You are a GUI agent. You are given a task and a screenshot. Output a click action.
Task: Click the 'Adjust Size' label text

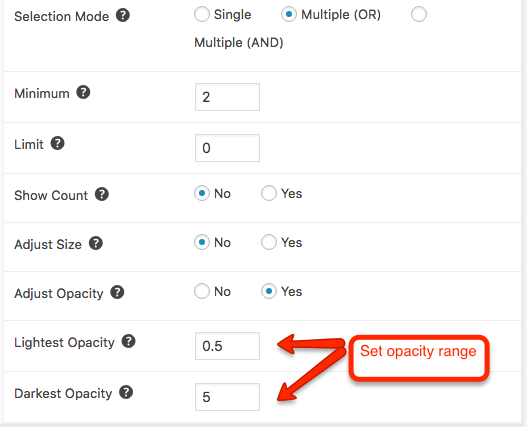tap(48, 244)
